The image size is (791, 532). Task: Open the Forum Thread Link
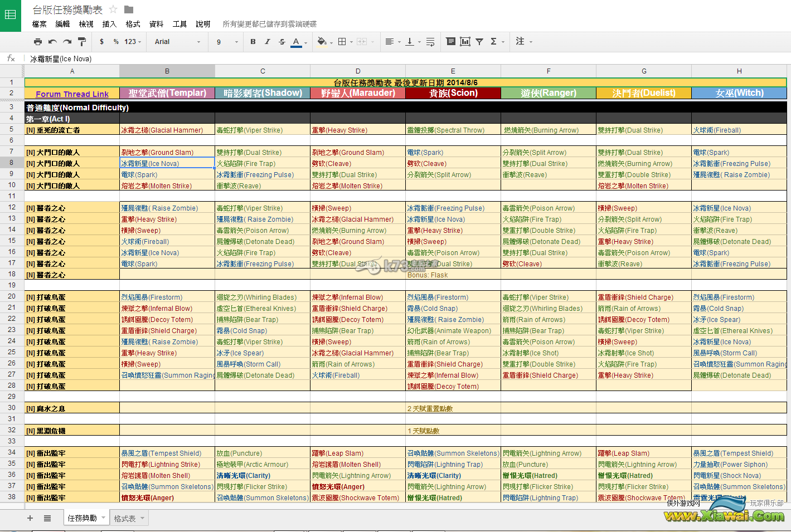point(72,94)
